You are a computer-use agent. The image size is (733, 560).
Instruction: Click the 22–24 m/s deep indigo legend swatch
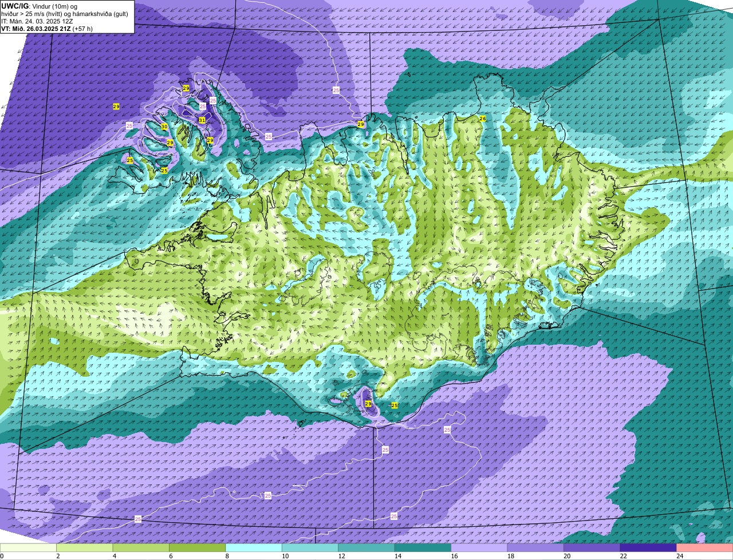click(x=648, y=548)
